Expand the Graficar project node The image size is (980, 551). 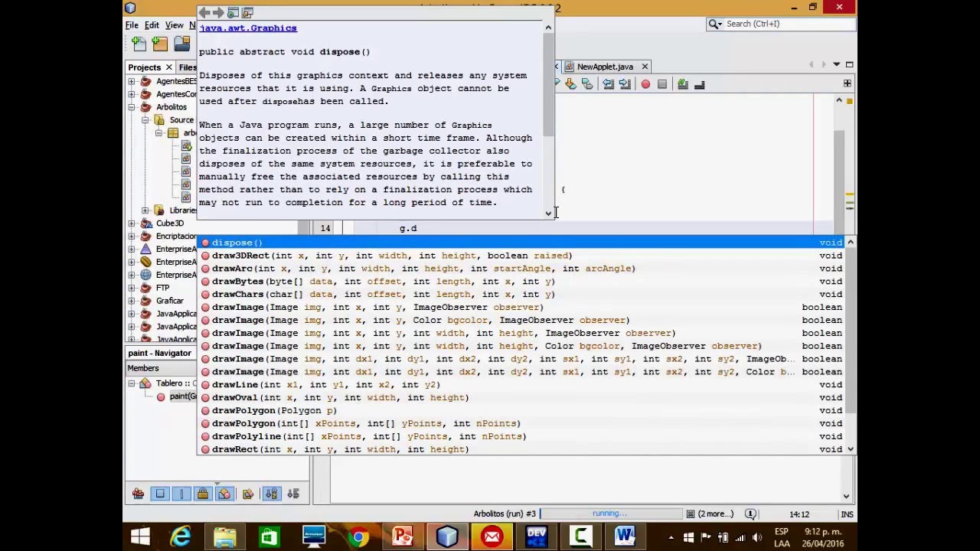[132, 301]
